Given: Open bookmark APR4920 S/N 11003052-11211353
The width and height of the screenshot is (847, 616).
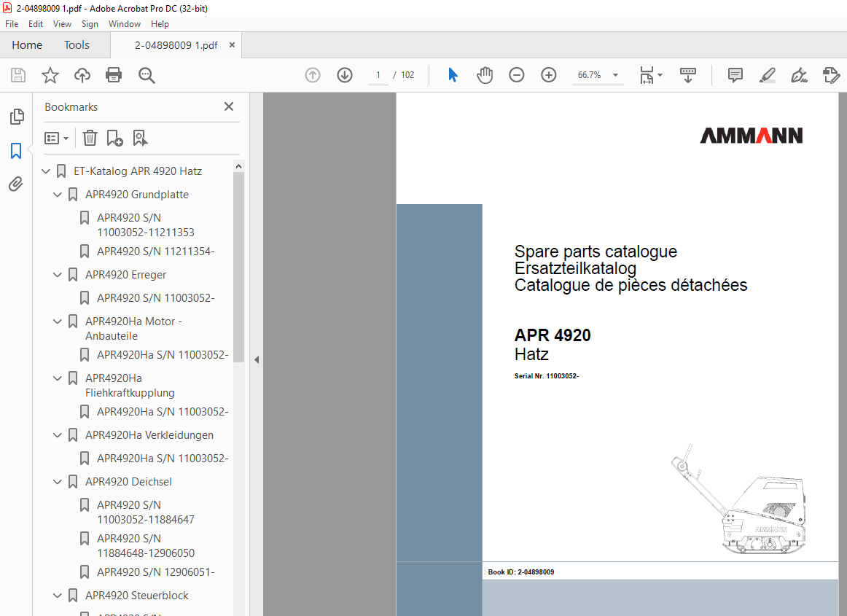Looking at the screenshot, I should pyautogui.click(x=145, y=225).
